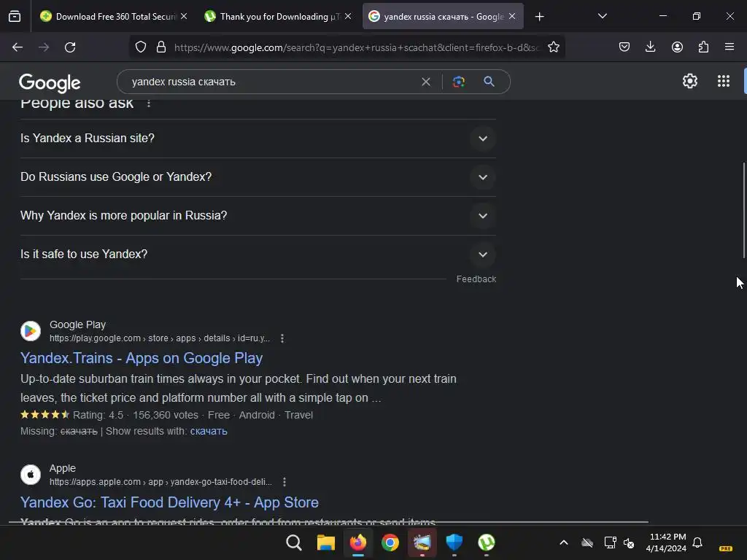Screen dimensions: 747x560
Task: Open Google quick settings gear
Action: point(690,82)
